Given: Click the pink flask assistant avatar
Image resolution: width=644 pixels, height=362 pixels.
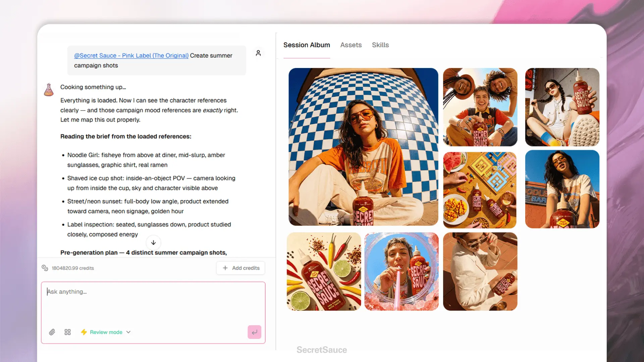Looking at the screenshot, I should point(49,89).
